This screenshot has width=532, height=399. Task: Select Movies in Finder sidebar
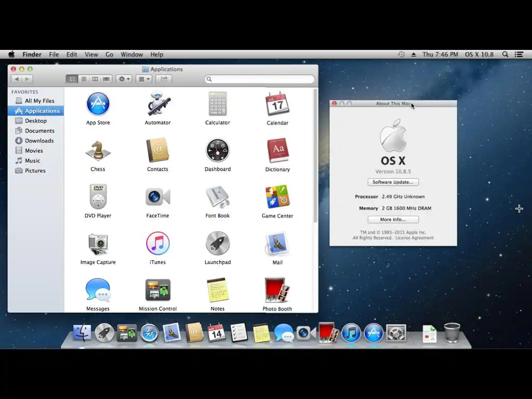point(35,151)
